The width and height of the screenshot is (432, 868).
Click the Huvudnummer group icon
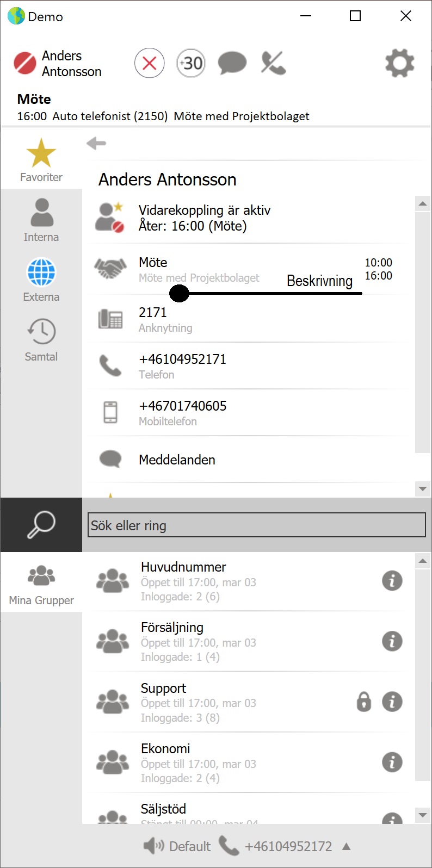[113, 581]
